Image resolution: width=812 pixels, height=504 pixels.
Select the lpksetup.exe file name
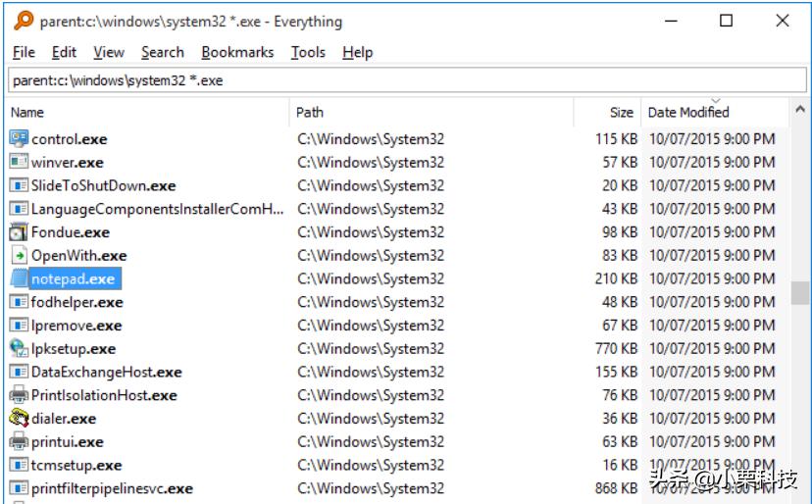[74, 349]
